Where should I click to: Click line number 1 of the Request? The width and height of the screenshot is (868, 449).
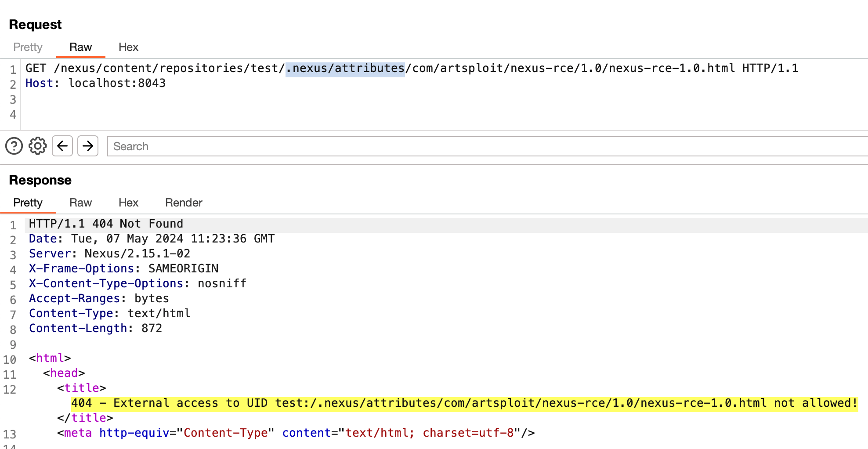coord(13,69)
